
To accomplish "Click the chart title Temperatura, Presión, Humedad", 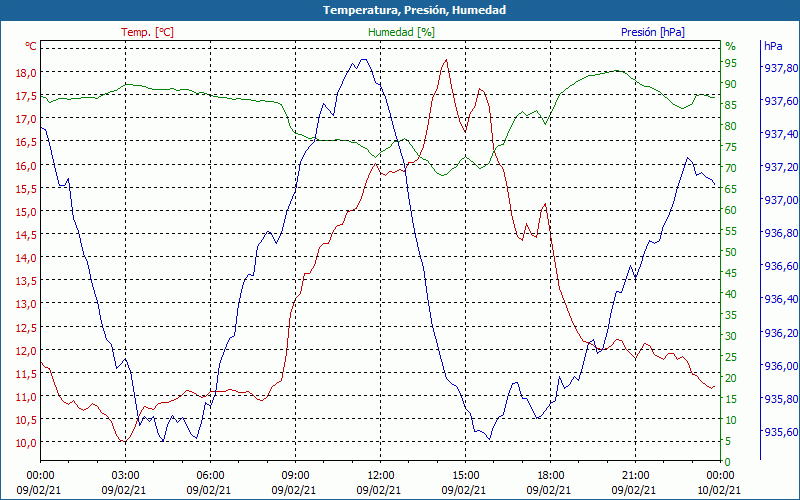I will pyautogui.click(x=414, y=10).
